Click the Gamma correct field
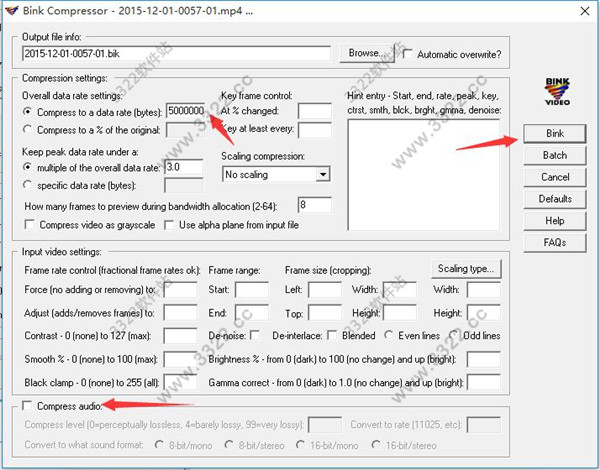The width and height of the screenshot is (600, 470). tap(484, 382)
